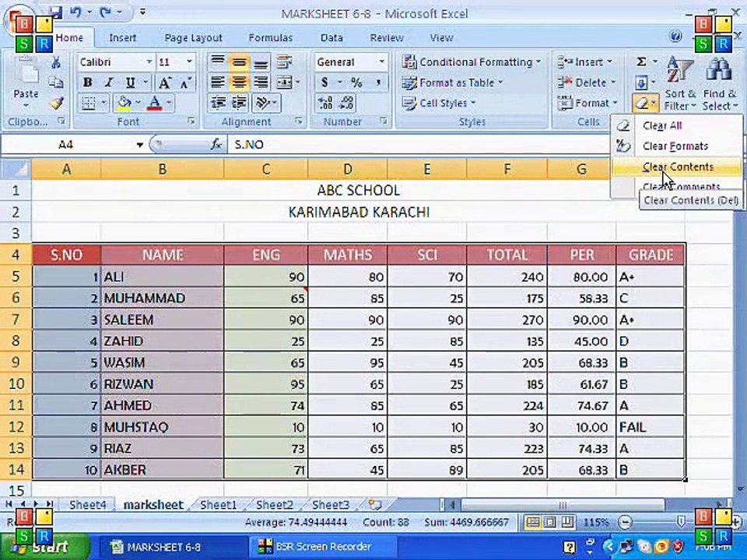Apply Percent Style

coord(356,82)
